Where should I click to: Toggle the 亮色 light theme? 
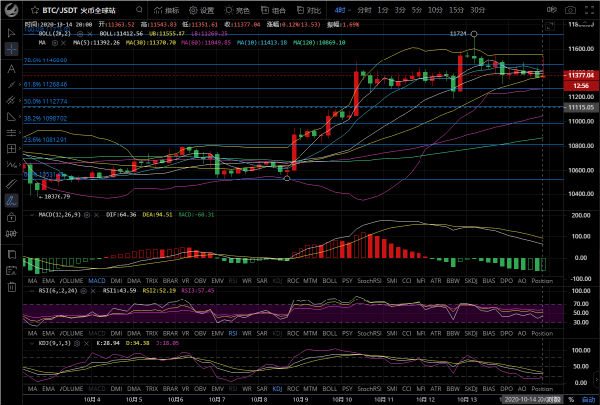coord(237,10)
